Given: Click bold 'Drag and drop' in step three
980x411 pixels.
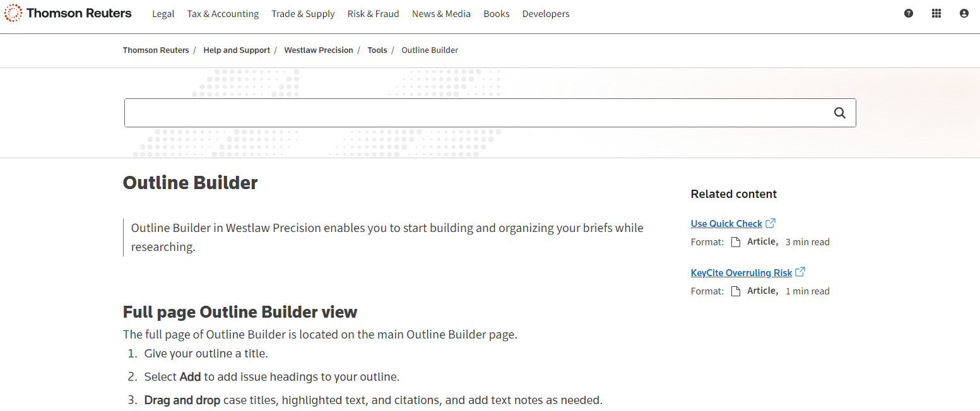Looking at the screenshot, I should 182,400.
